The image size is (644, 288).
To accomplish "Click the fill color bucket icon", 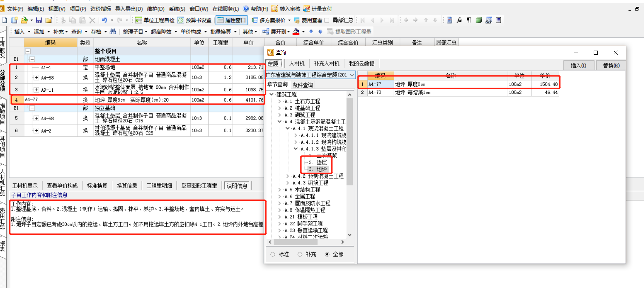I will pyautogui.click(x=296, y=32).
